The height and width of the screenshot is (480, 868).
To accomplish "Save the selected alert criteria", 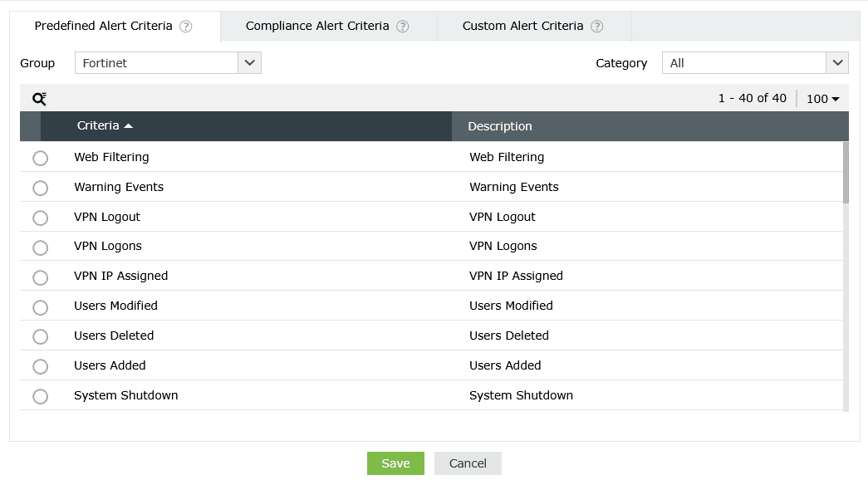I will [x=395, y=463].
